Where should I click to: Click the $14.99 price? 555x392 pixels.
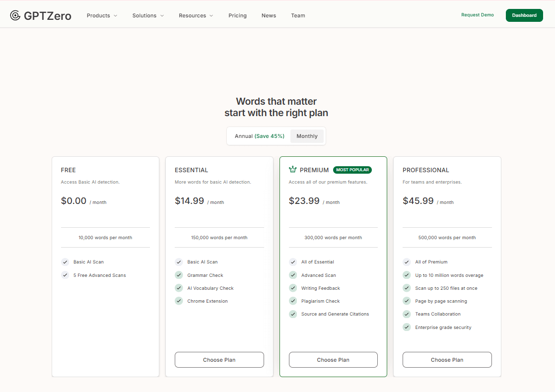click(x=189, y=200)
